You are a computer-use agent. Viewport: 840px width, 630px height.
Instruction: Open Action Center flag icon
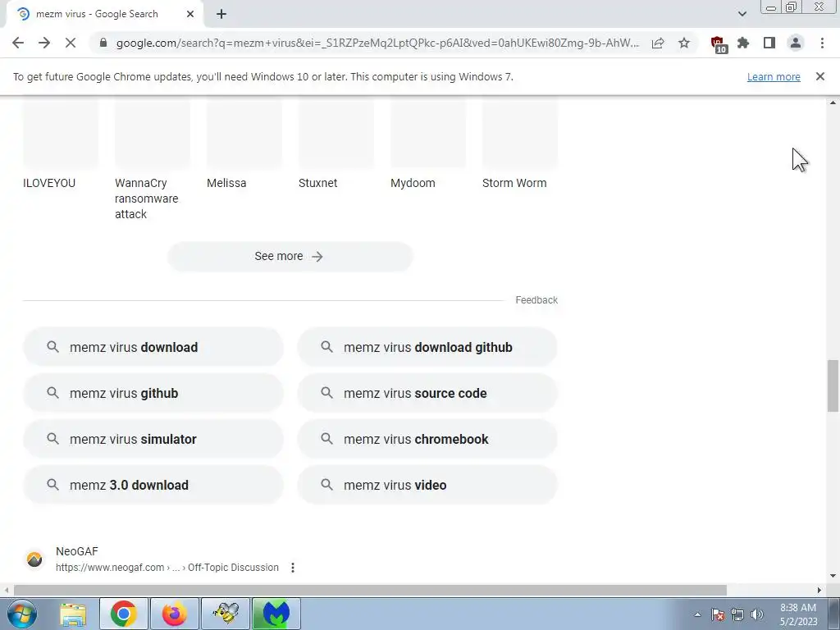coord(718,614)
